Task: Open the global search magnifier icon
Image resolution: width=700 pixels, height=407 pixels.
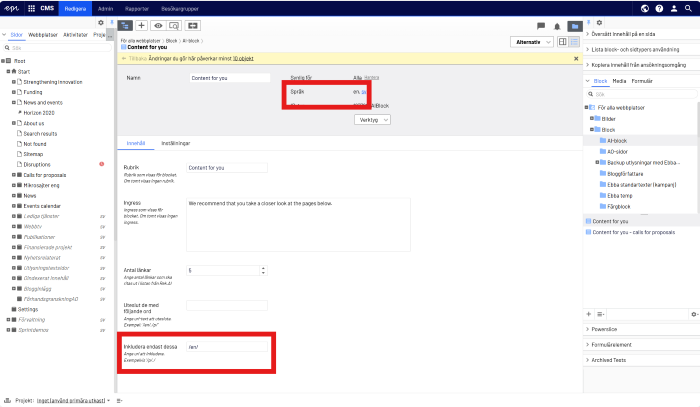Action: [689, 8]
